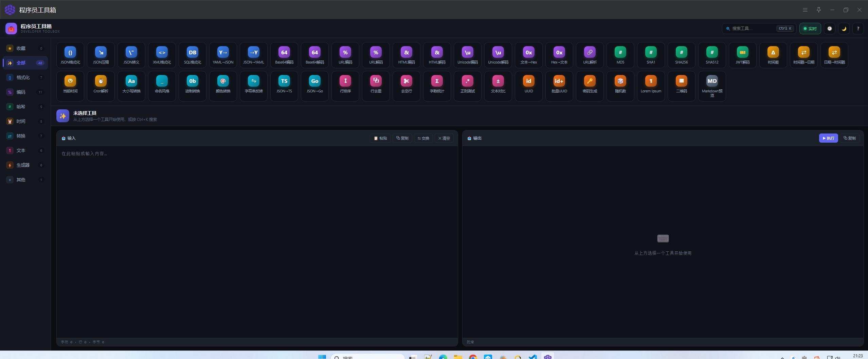Open the MD5 hash tool
The height and width of the screenshot is (359, 868).
click(620, 55)
